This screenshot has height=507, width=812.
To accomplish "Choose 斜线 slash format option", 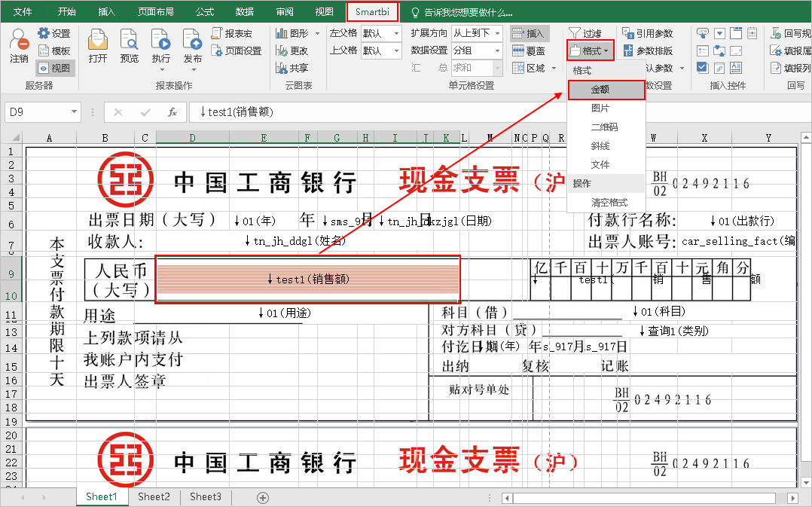I will tap(606, 146).
